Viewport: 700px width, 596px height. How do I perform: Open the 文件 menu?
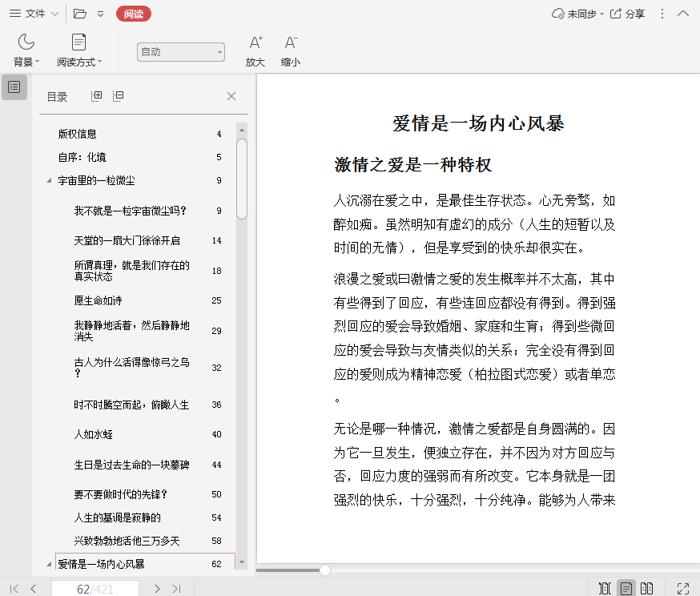tap(34, 14)
